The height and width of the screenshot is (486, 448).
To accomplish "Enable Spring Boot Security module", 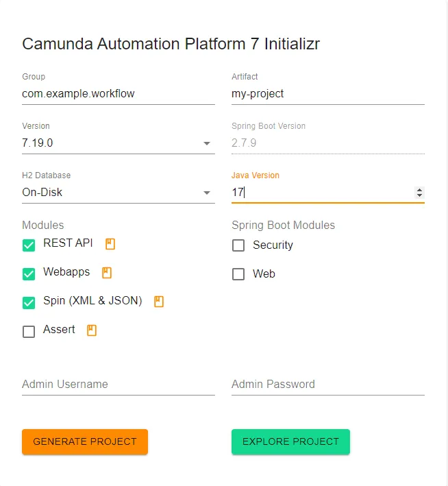I will [238, 245].
